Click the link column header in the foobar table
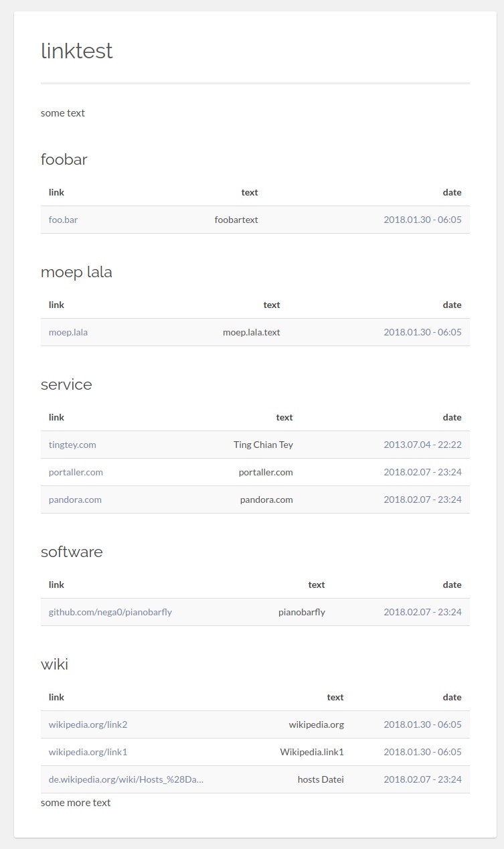The width and height of the screenshot is (504, 849). [x=56, y=192]
